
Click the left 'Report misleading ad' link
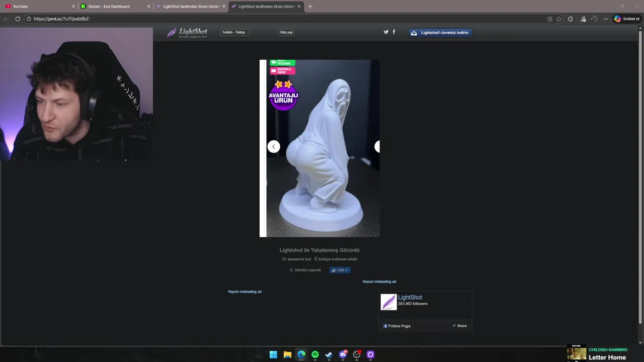(x=245, y=292)
